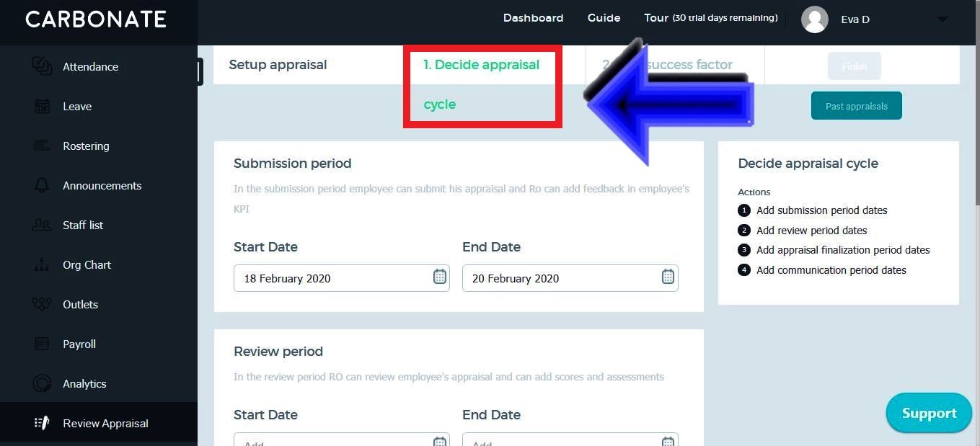
Task: Expand the Eva D user dropdown arrow
Action: tap(943, 19)
